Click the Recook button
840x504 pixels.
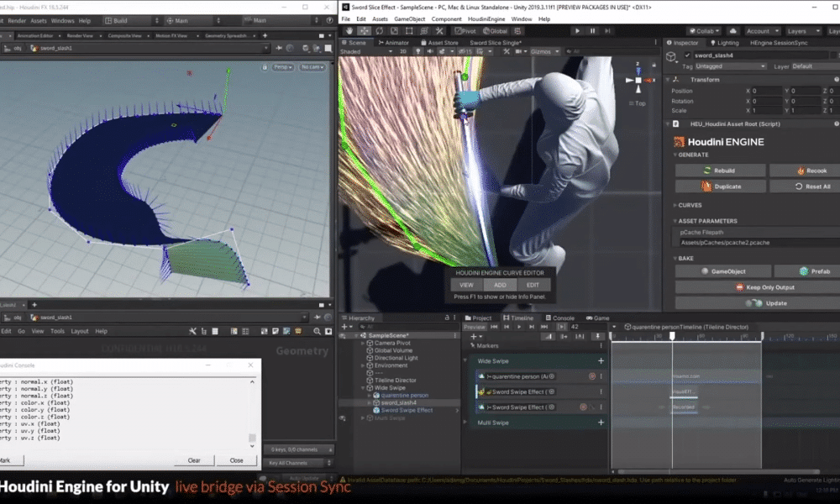click(x=805, y=171)
